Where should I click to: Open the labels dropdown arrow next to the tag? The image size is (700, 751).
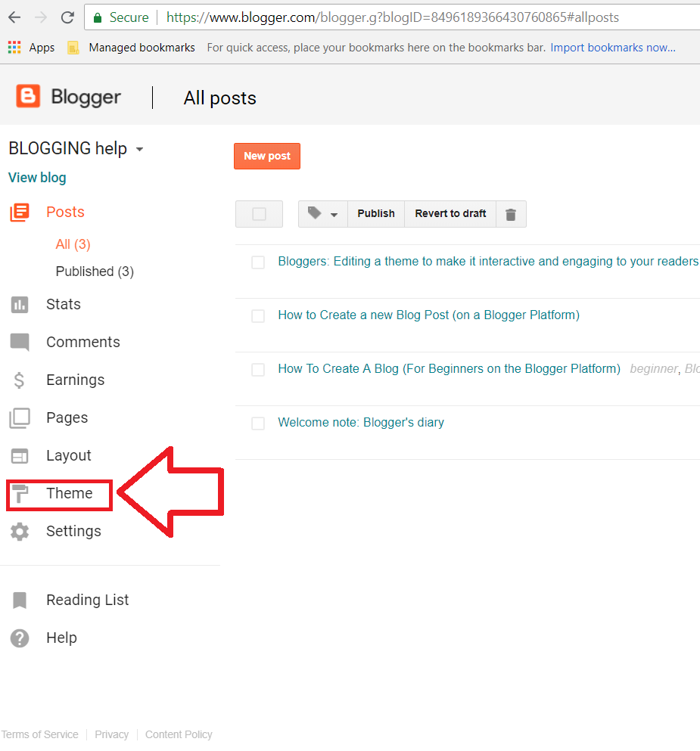pyautogui.click(x=334, y=215)
